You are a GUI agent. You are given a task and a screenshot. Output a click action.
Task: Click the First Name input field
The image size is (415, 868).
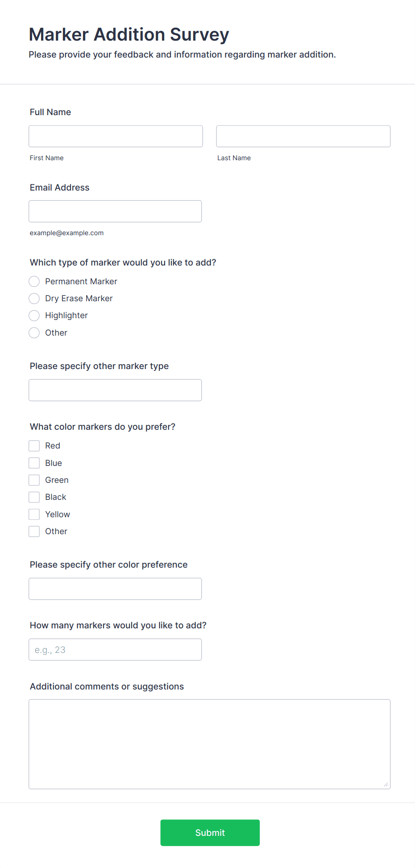[115, 136]
